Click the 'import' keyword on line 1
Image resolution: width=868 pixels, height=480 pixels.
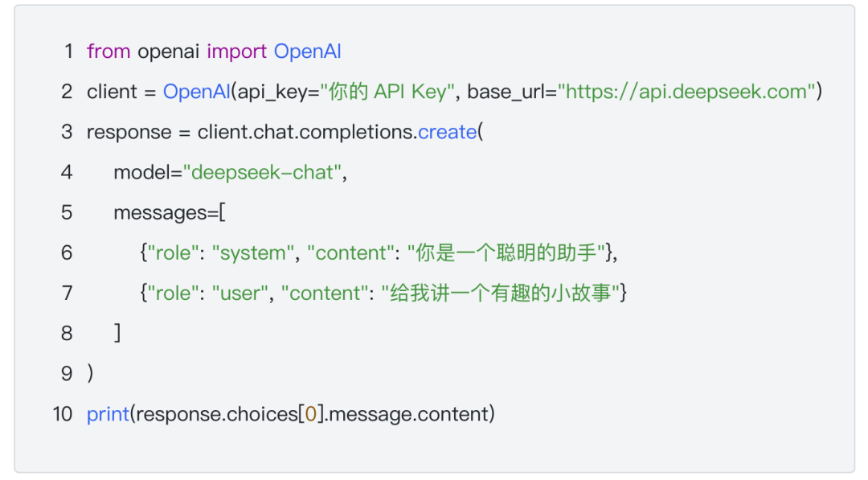[x=236, y=51]
